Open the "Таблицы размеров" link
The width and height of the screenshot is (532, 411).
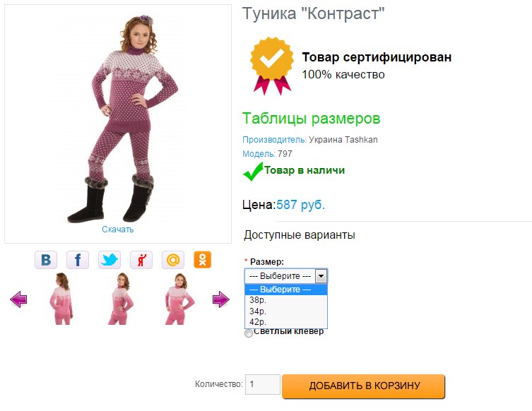311,118
